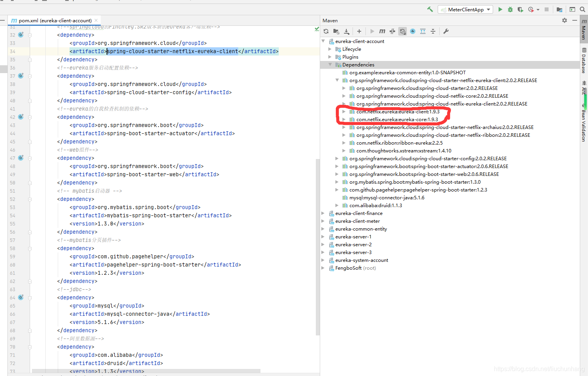Click the editor horizontal scrollbar

(x=146, y=371)
